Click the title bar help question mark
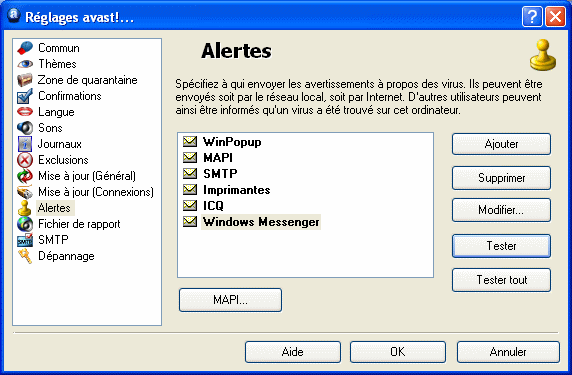Viewport: 572px width, 375px height. pos(532,17)
